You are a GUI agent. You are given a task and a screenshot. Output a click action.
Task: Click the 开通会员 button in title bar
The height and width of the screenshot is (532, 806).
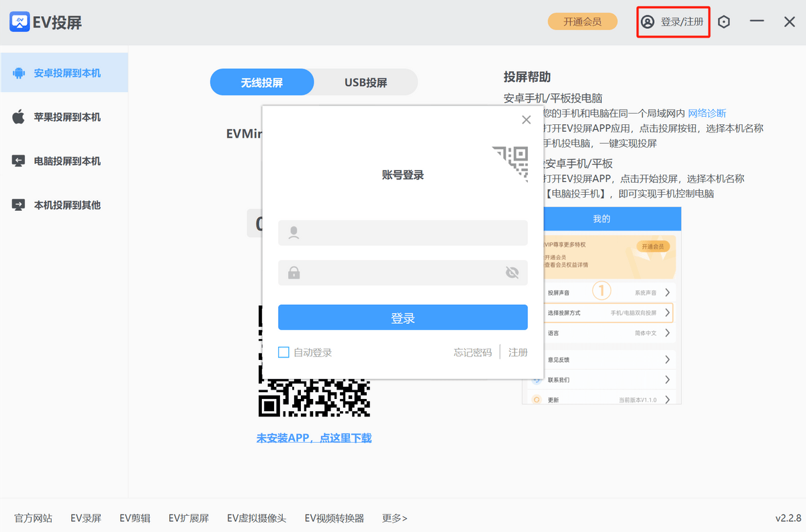pyautogui.click(x=582, y=21)
